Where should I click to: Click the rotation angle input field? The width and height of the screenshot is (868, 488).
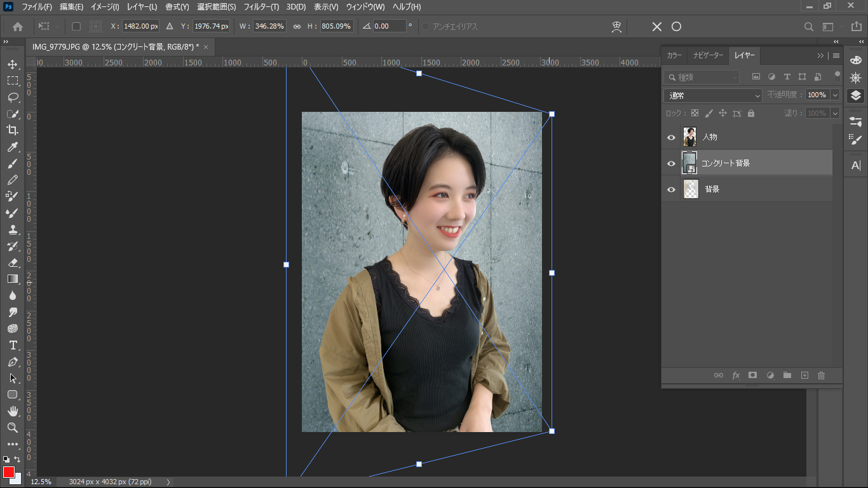pos(390,27)
